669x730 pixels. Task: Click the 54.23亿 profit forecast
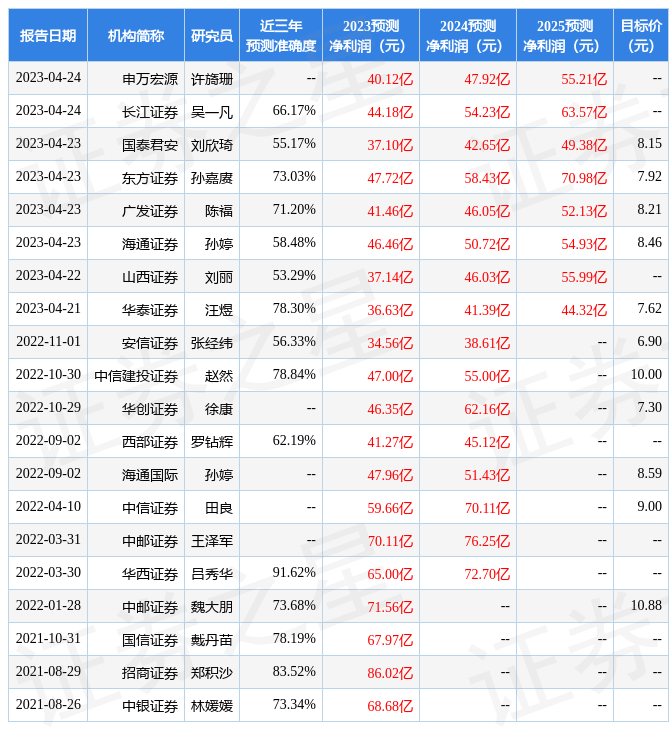click(487, 112)
